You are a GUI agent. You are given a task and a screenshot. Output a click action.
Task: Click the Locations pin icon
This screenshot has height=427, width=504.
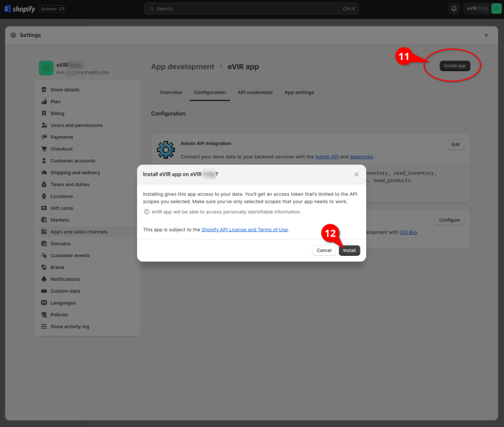coord(44,197)
